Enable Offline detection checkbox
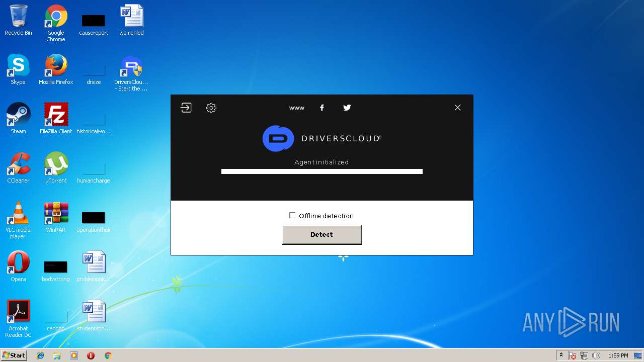 [292, 215]
